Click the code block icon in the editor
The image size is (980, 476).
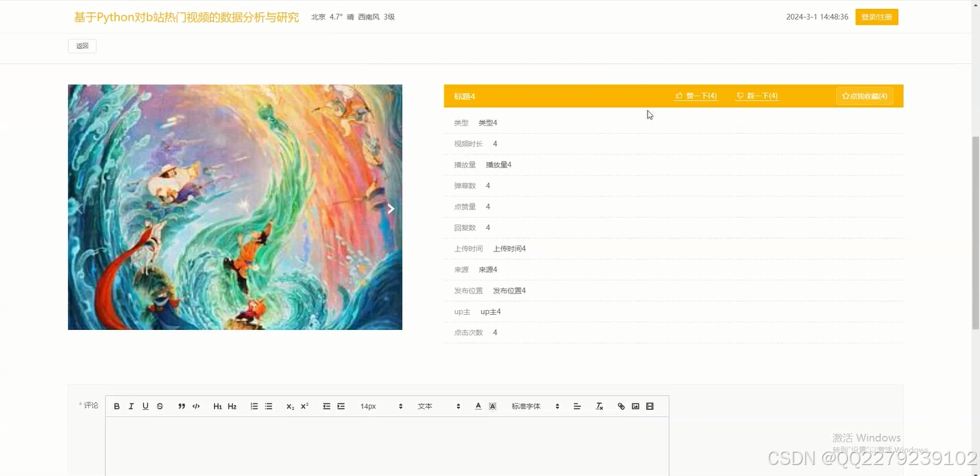click(x=196, y=406)
